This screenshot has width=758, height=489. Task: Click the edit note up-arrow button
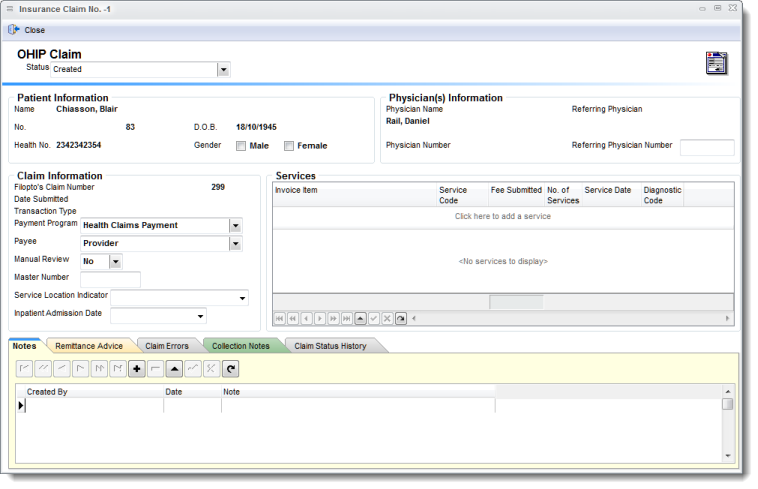pyautogui.click(x=174, y=369)
